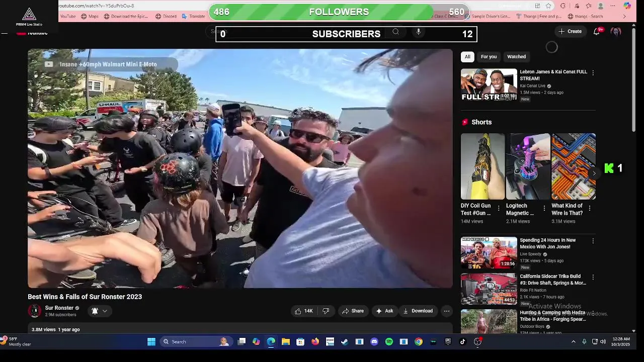
Task: Dislike the Sur Ronster video
Action: [x=326, y=311]
